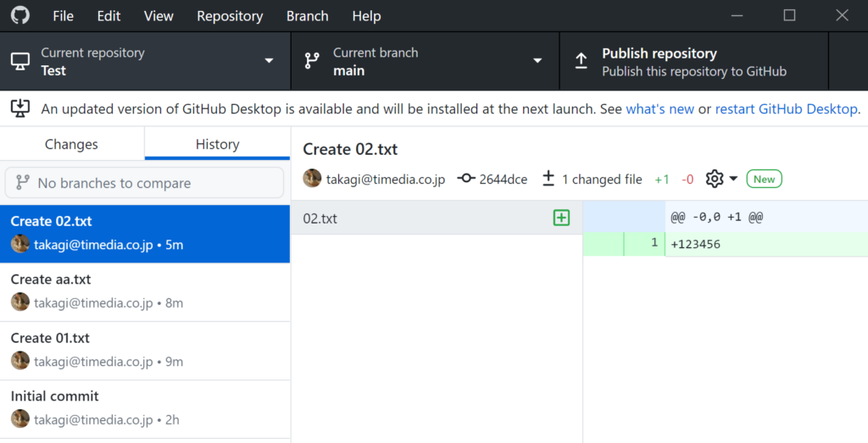This screenshot has height=443, width=868.
Task: Open the File menu
Action: (63, 16)
